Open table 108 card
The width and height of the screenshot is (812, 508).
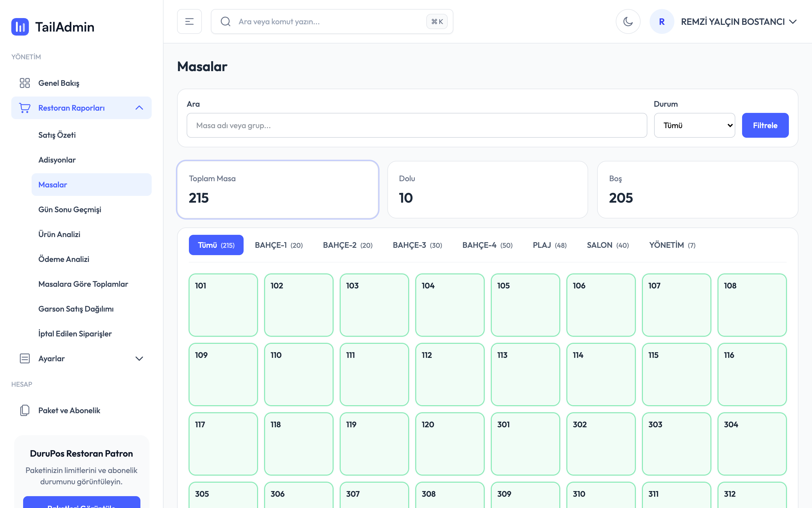click(x=752, y=305)
